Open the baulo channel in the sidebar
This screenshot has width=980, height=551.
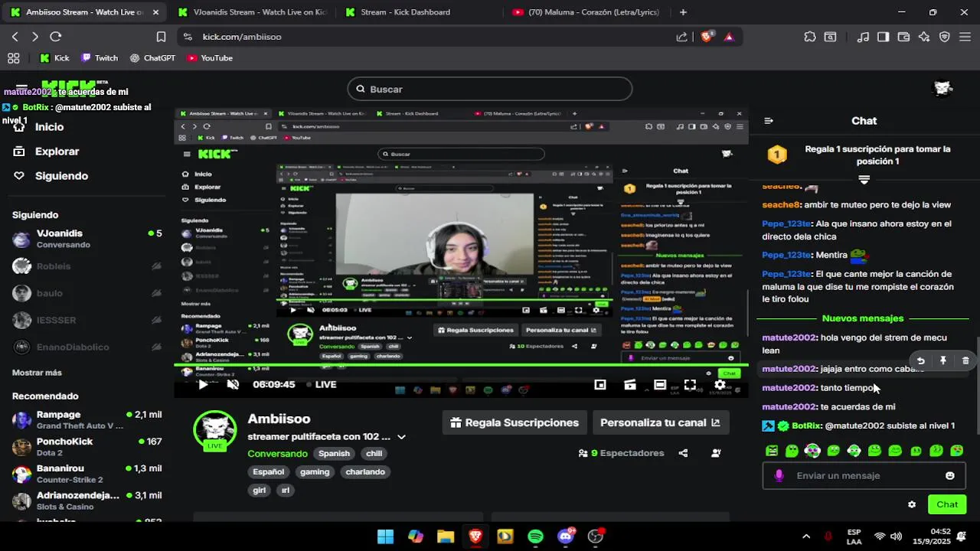(87, 293)
